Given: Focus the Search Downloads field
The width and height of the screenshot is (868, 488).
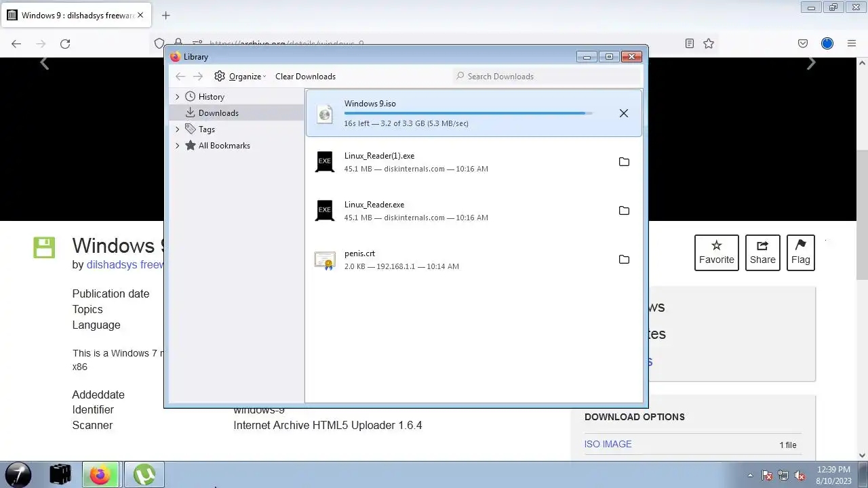Looking at the screenshot, I should tap(546, 77).
